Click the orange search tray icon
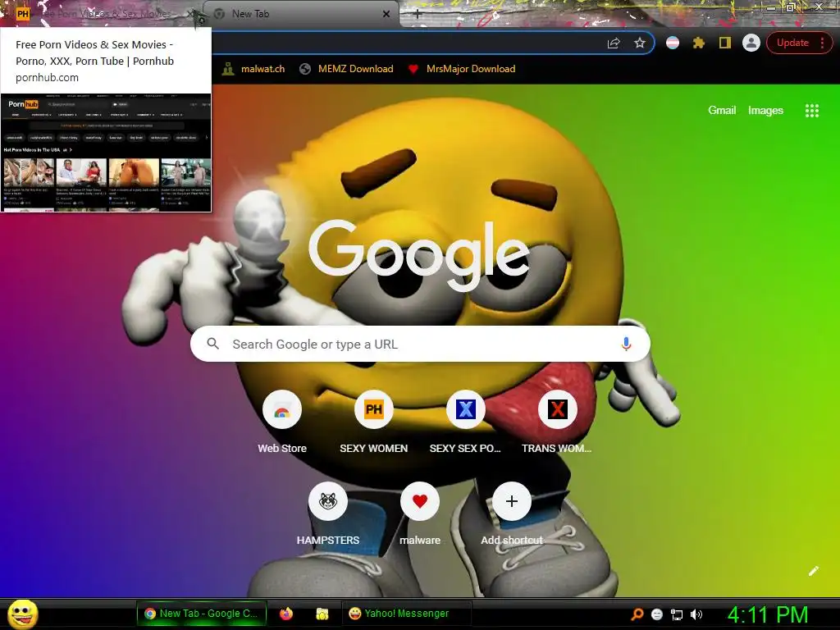The width and height of the screenshot is (840, 630). [637, 614]
